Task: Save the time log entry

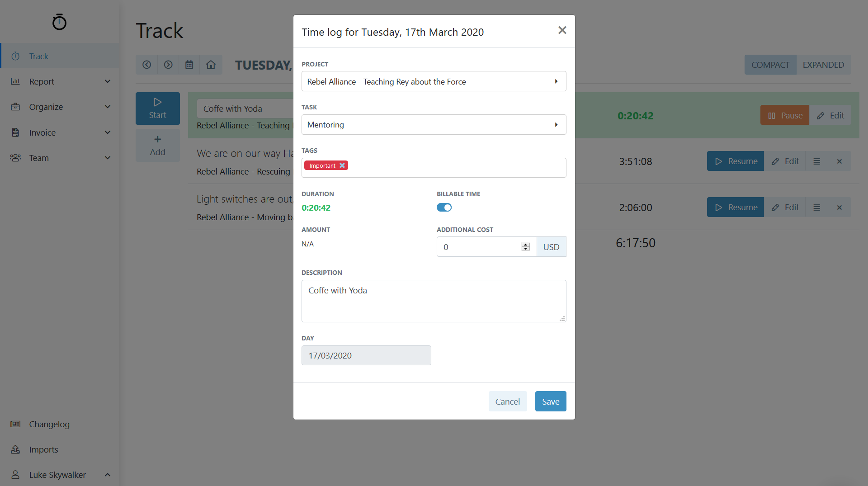Action: (x=550, y=401)
